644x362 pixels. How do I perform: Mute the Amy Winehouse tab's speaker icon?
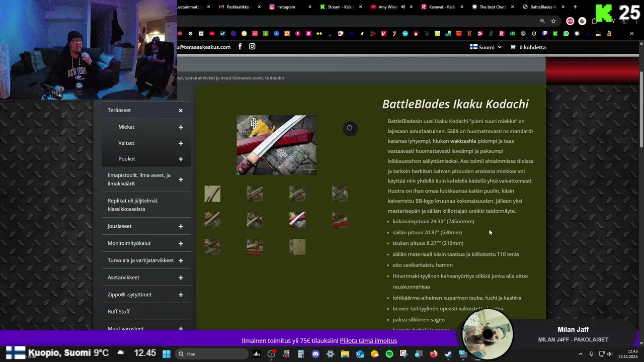tap(403, 7)
